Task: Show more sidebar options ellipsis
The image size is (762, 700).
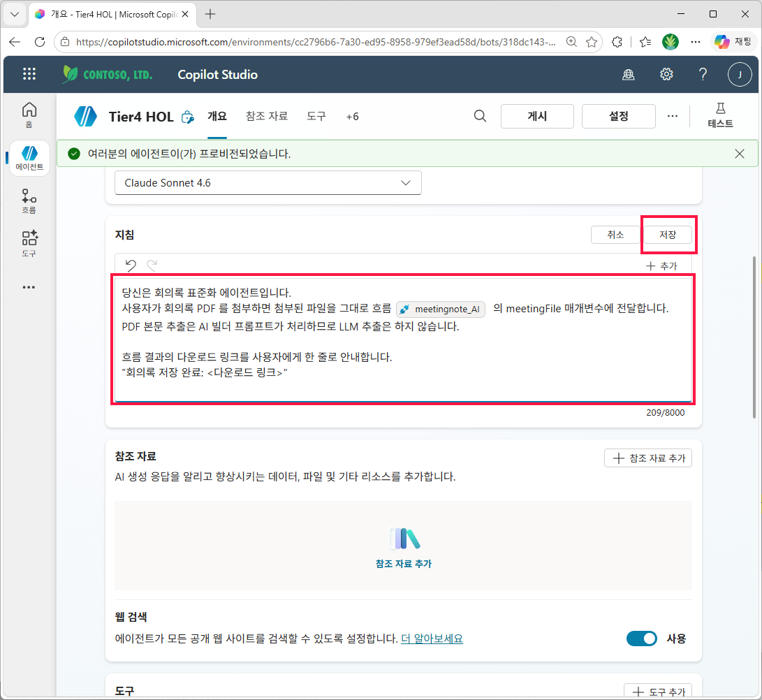Action: [x=29, y=287]
